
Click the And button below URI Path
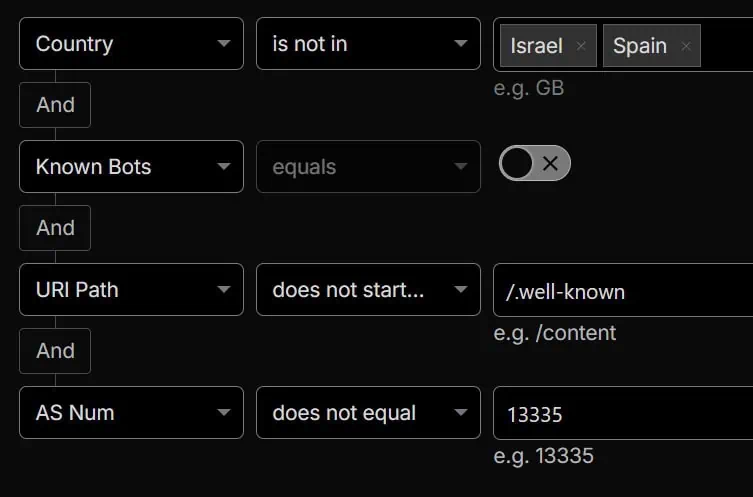(x=55, y=351)
